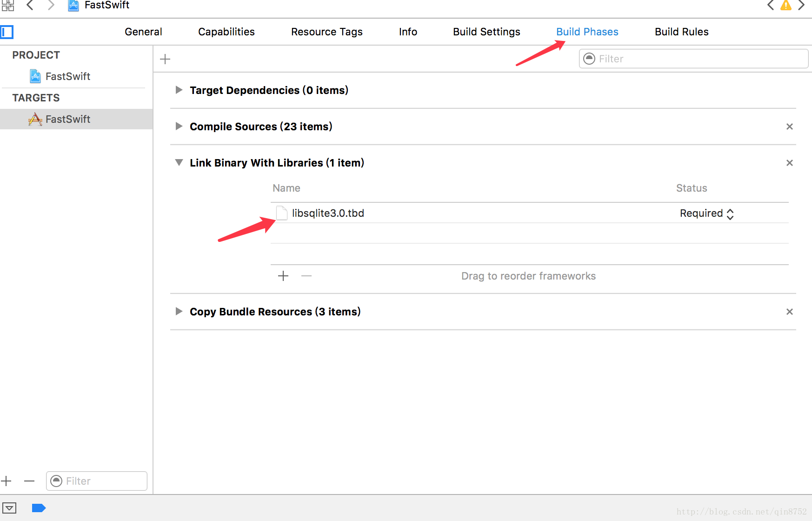Viewport: 812px width, 521px height.
Task: Collapse Link Binary With Libraries section
Action: [x=179, y=162]
